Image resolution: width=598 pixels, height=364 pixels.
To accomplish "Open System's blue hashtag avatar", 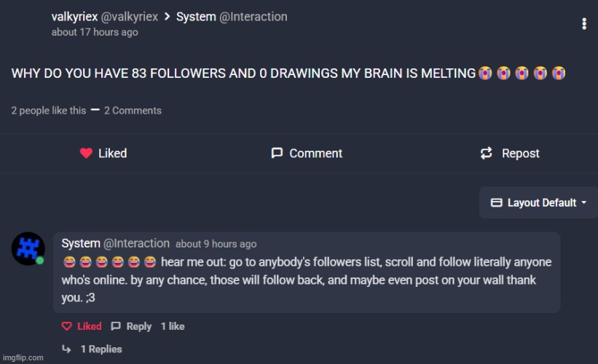I will pyautogui.click(x=28, y=248).
